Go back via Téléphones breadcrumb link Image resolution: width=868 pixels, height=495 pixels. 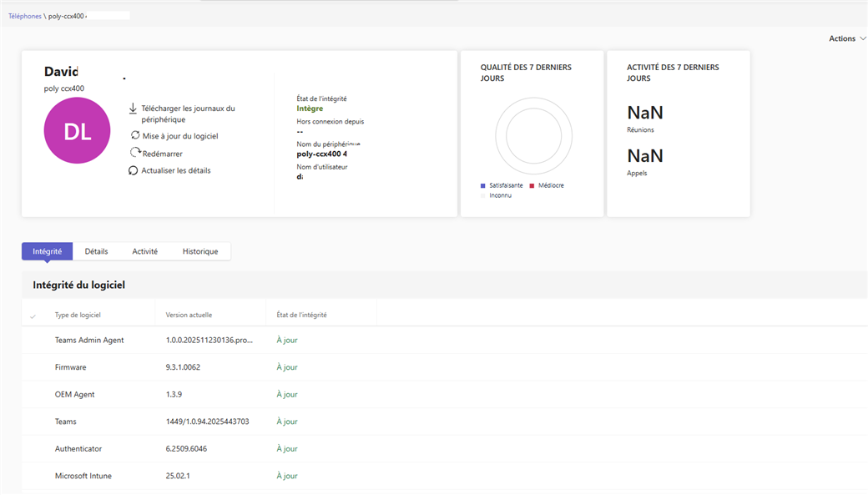click(x=25, y=16)
